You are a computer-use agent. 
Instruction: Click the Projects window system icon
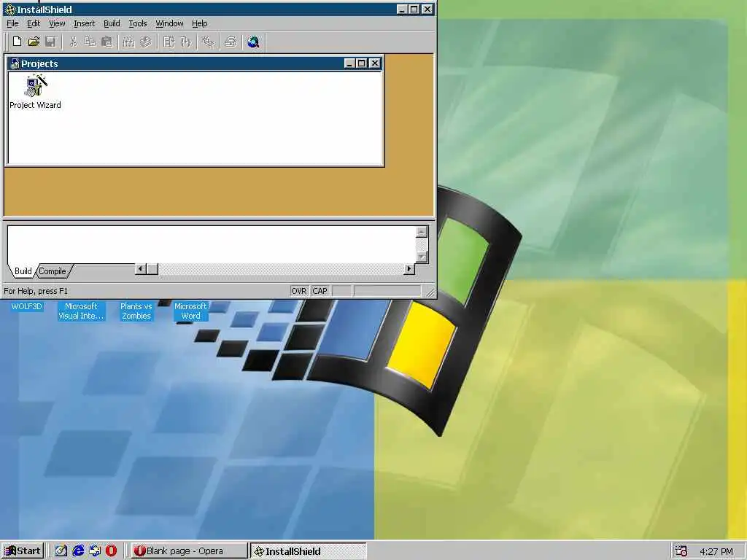(15, 63)
